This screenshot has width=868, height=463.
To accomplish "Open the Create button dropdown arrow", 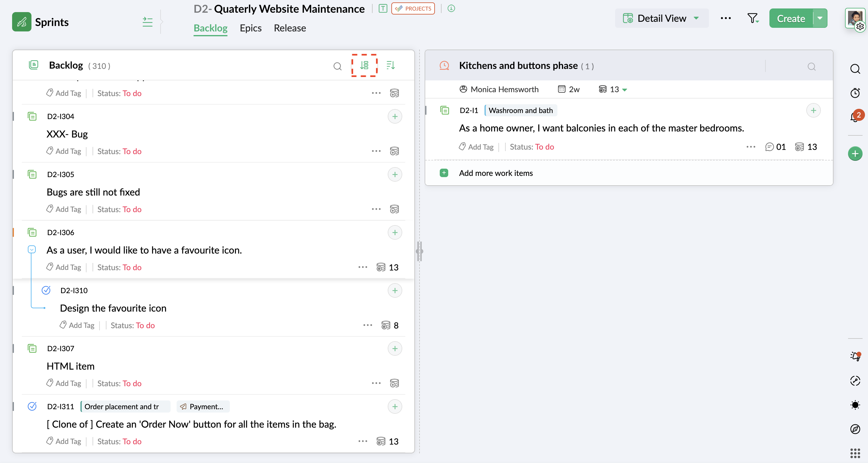I will (820, 18).
